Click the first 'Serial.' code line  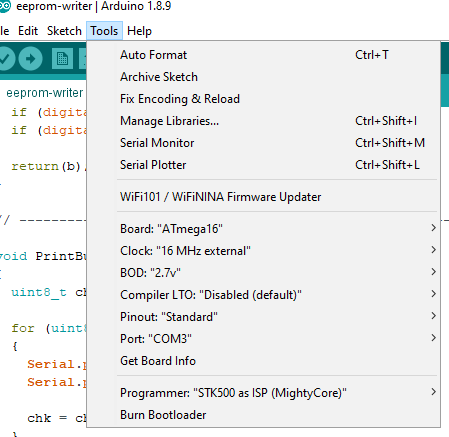point(57,364)
